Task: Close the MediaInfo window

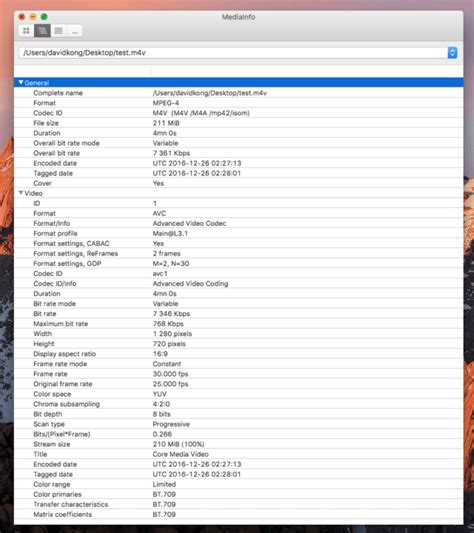Action: pyautogui.click(x=22, y=17)
